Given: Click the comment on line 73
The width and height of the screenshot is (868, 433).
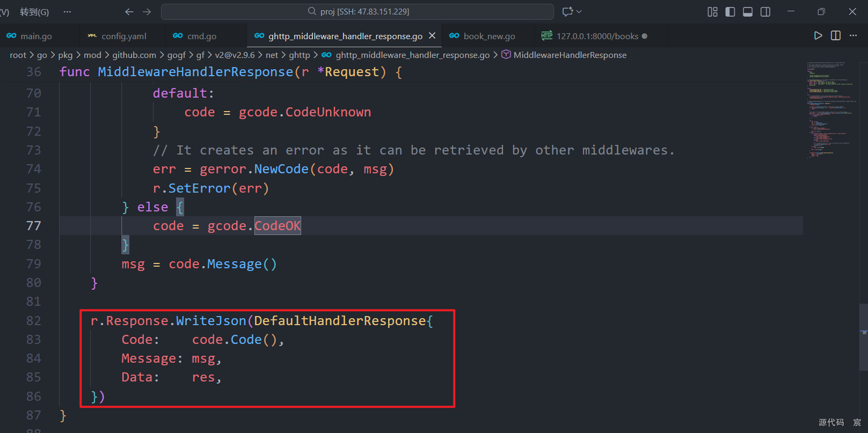Looking at the screenshot, I should click(413, 150).
